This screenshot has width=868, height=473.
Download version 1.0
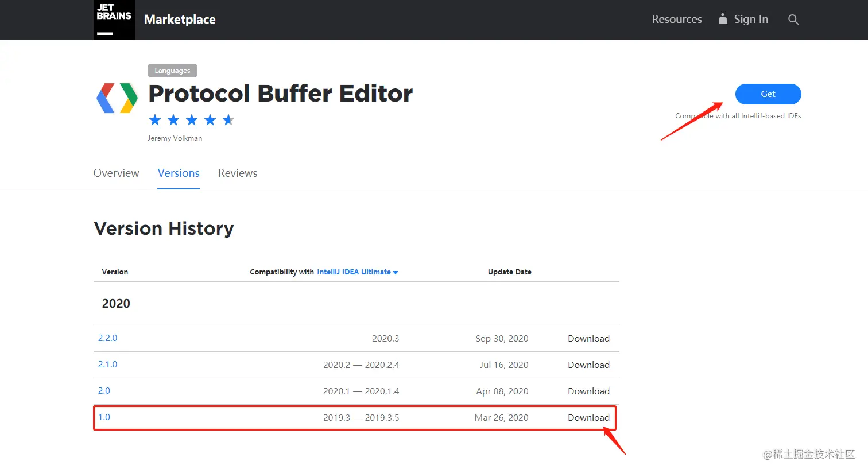point(588,418)
